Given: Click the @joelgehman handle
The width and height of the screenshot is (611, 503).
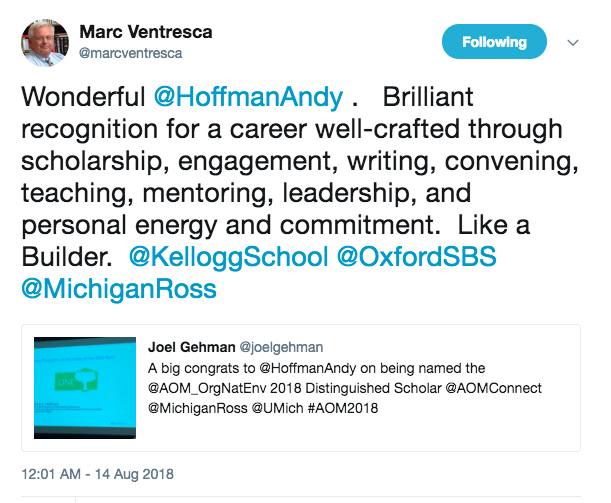Looking at the screenshot, I should tap(281, 347).
